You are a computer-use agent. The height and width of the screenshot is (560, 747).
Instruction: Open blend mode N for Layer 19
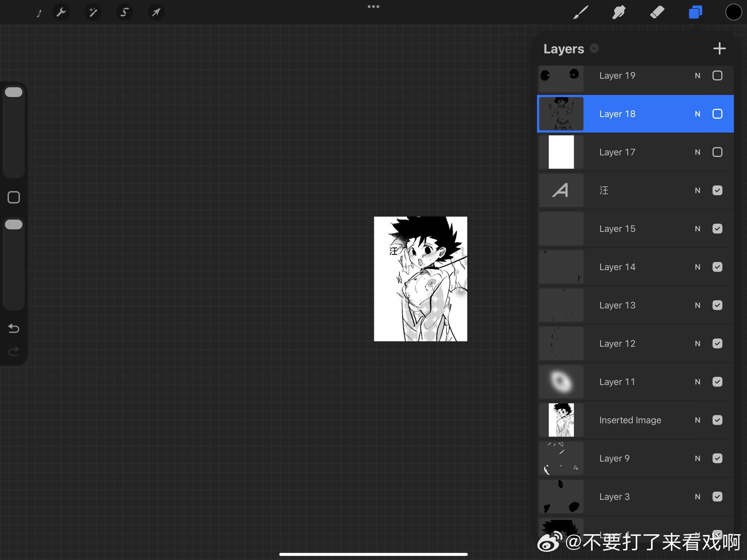click(x=697, y=76)
